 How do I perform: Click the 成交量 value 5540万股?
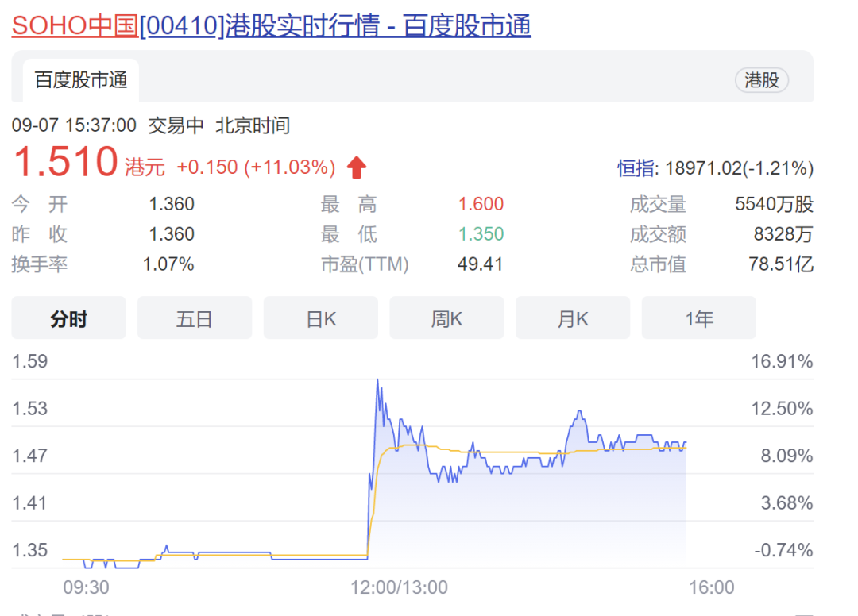point(774,205)
